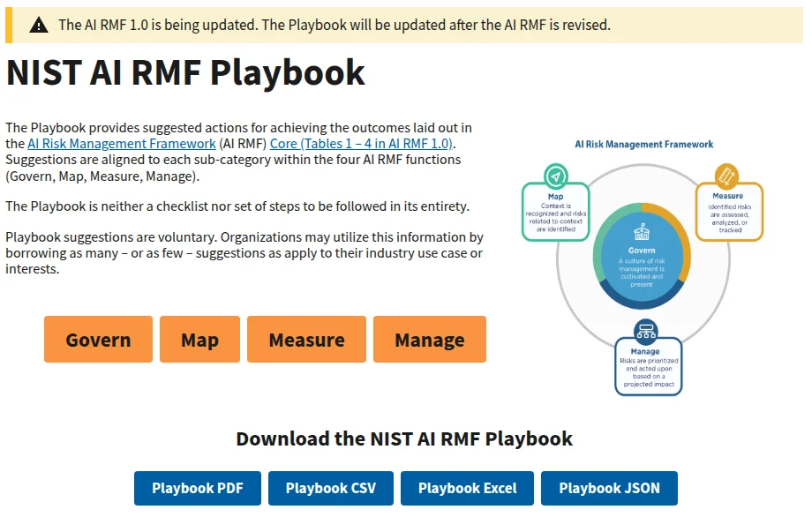Image resolution: width=812 pixels, height=517 pixels.
Task: Click the NIST AI RMF Playbook heading
Action: [185, 72]
